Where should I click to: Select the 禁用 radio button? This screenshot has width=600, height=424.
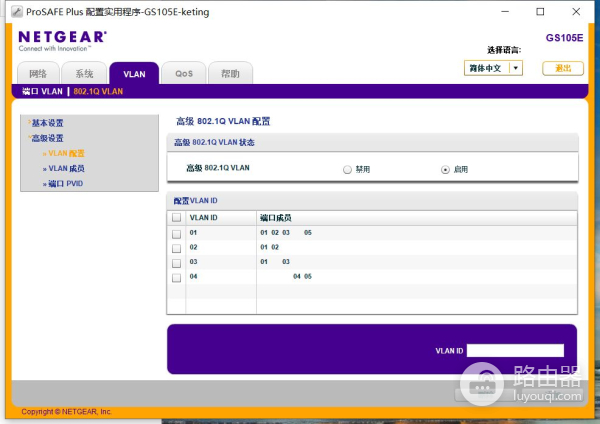point(347,170)
